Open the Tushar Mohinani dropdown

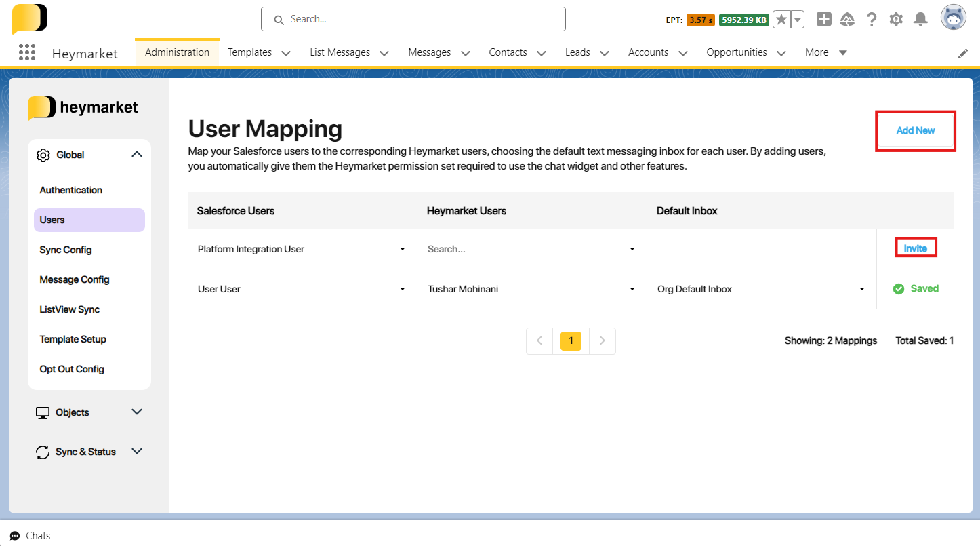[x=532, y=290]
